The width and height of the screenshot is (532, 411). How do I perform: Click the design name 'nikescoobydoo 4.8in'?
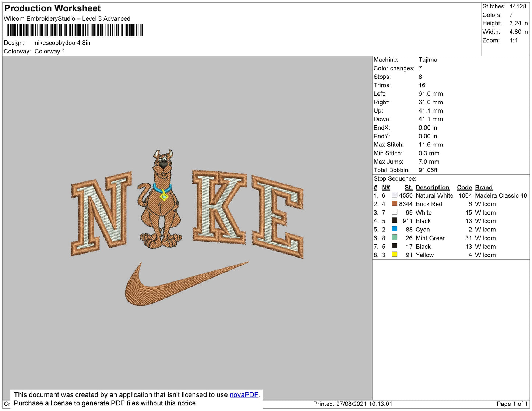(63, 43)
